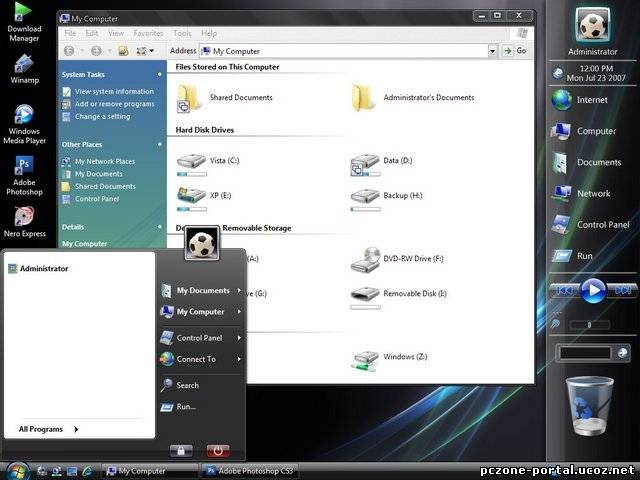Open the Help menu

pyautogui.click(x=209, y=33)
